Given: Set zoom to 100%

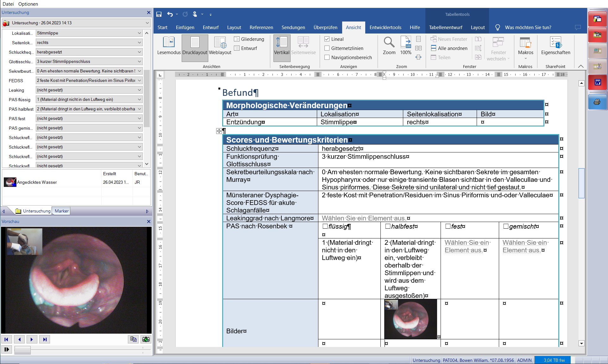Looking at the screenshot, I should pos(406,46).
